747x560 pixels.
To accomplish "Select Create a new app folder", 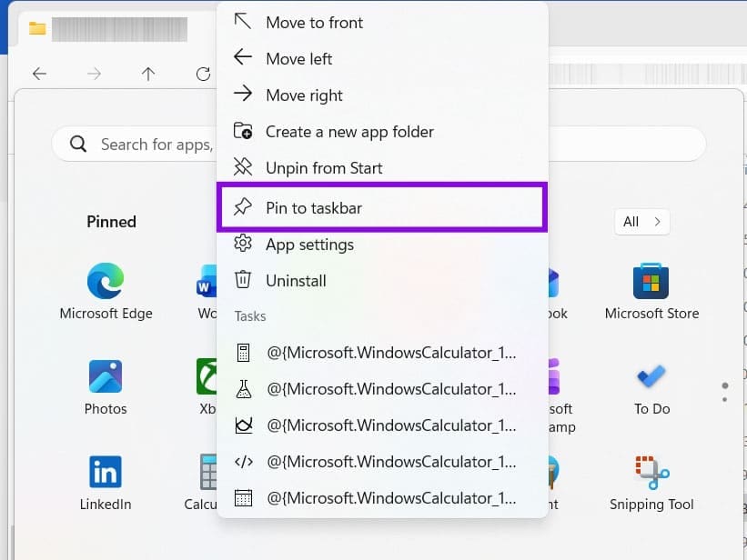I will [381, 132].
